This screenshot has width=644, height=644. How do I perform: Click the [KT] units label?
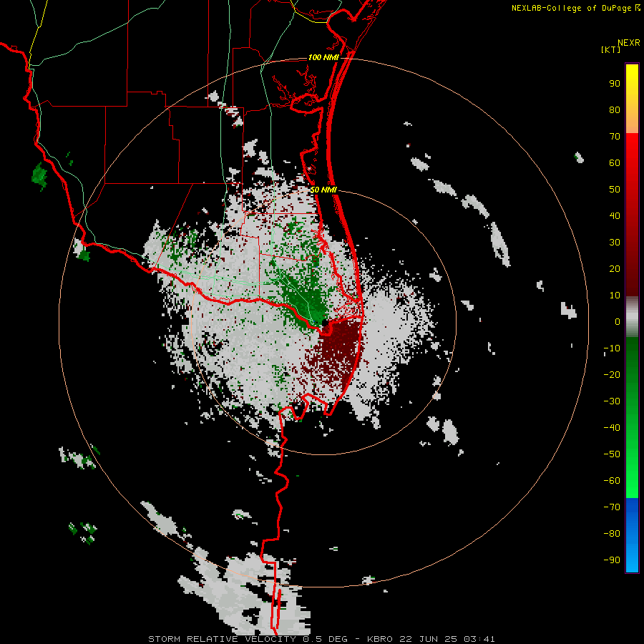click(611, 49)
